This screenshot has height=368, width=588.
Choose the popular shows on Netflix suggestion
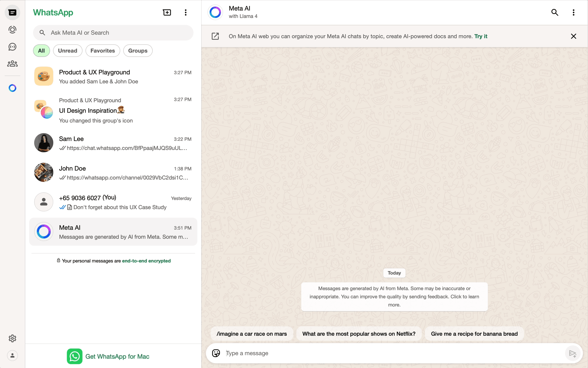coord(359,334)
